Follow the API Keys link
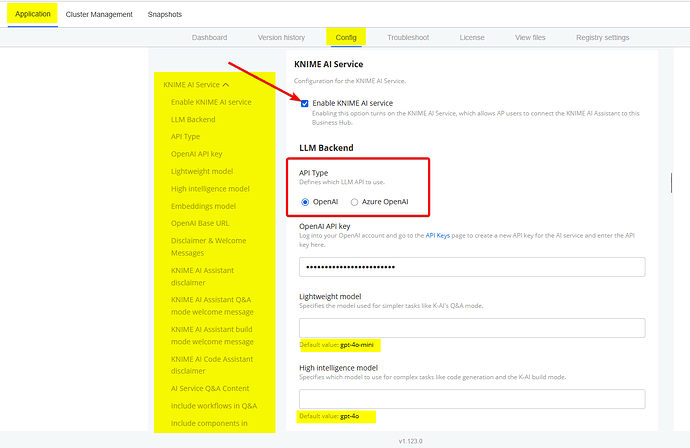Image resolution: width=690 pixels, height=448 pixels. pos(439,236)
